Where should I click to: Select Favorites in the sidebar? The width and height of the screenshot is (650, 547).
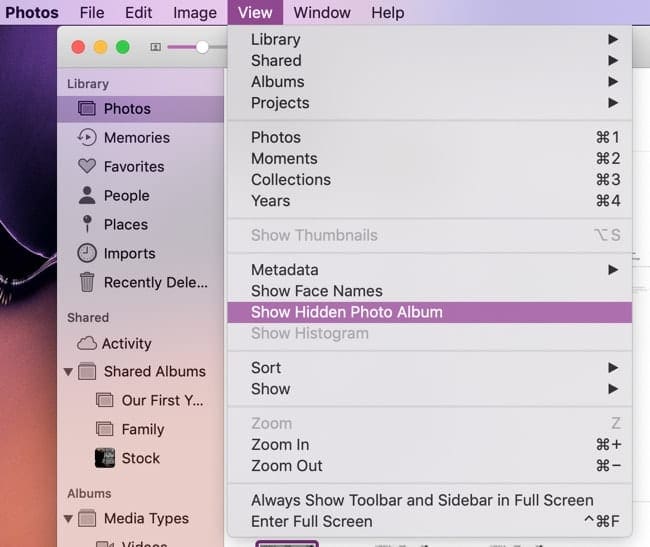pyautogui.click(x=141, y=167)
